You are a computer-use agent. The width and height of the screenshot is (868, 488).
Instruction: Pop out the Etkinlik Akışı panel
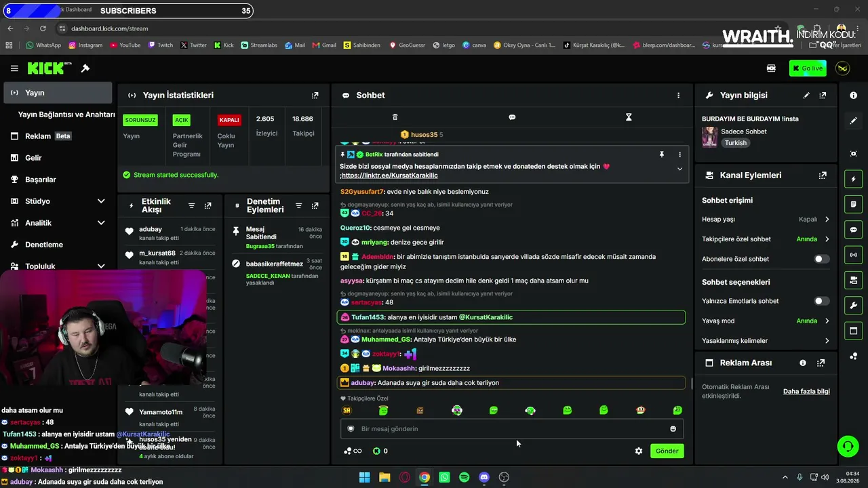pos(208,205)
